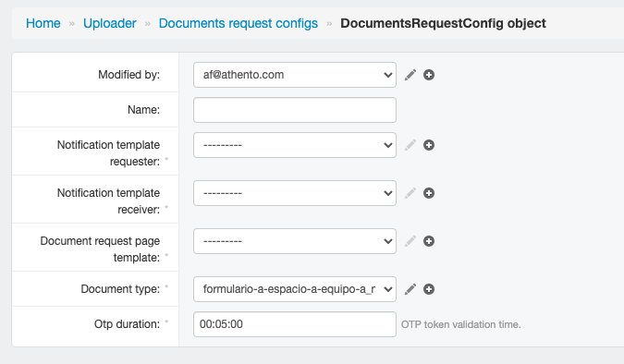624x364 pixels.
Task: Edit the selected Modified by user pencil icon
Action: (410, 75)
